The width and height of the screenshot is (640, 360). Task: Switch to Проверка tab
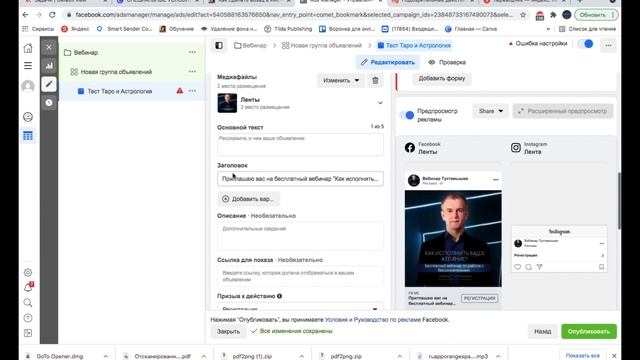(447, 62)
